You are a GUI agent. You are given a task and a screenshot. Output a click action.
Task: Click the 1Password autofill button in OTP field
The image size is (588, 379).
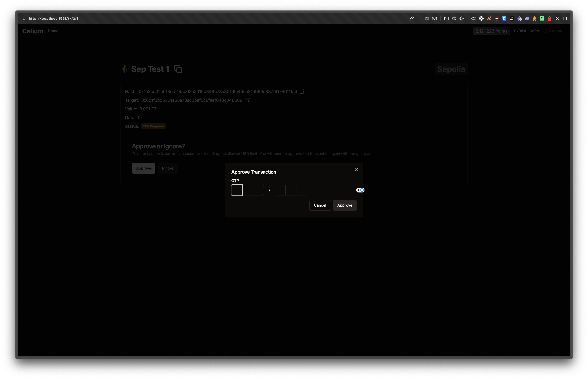360,190
